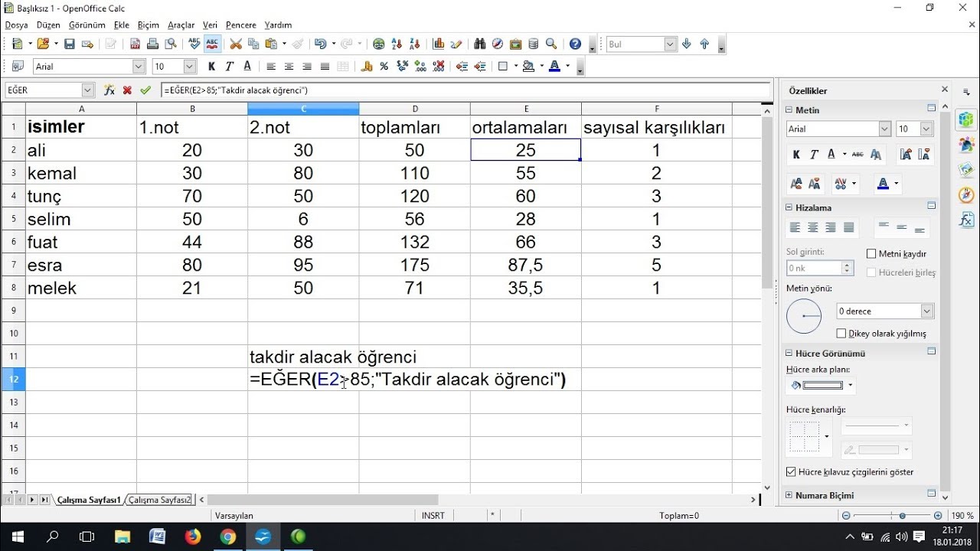Apply currency number format icon
This screenshot has width=980, height=551.
(366, 67)
